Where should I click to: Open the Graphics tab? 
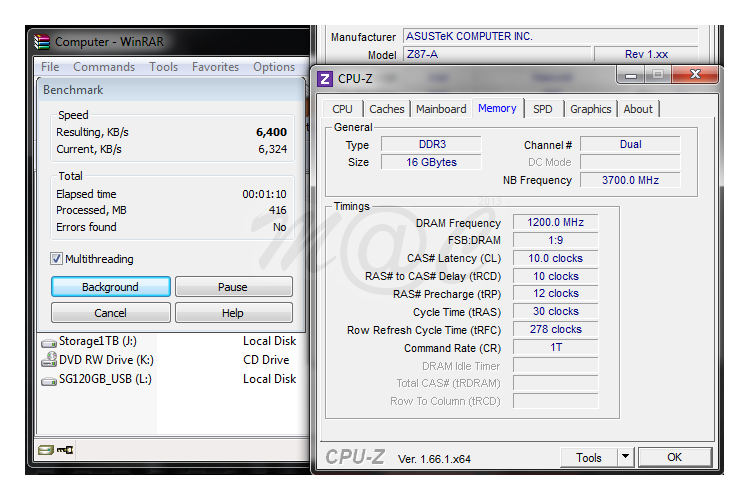click(x=591, y=109)
